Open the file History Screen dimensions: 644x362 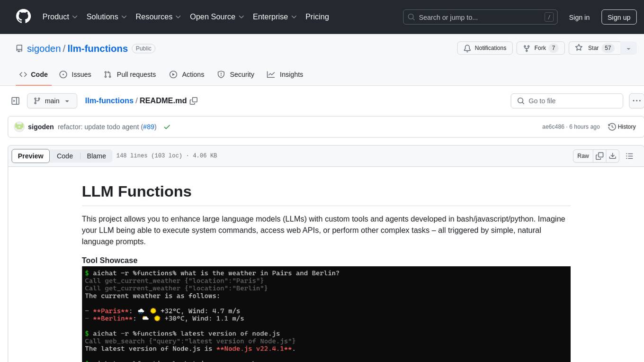(x=622, y=127)
